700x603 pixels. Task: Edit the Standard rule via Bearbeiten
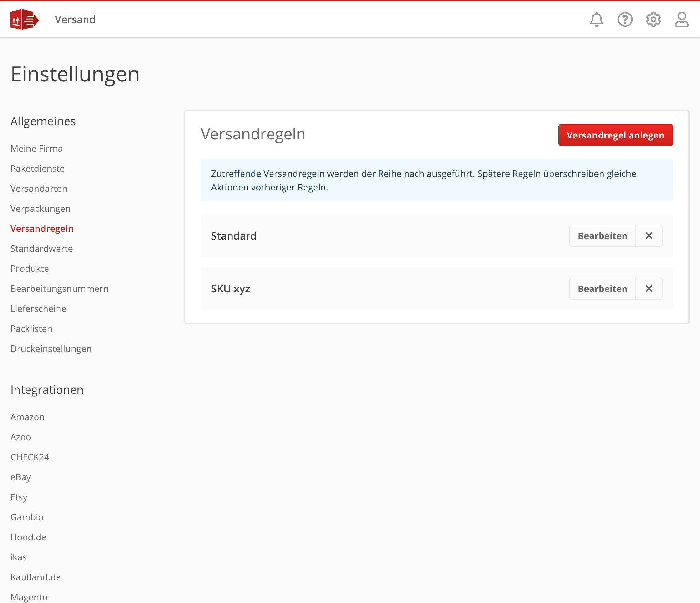coord(602,236)
